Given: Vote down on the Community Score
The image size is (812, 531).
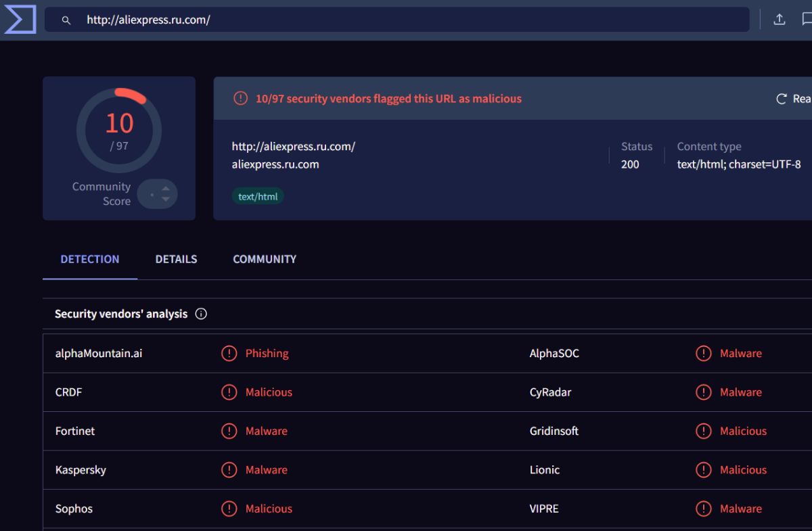Looking at the screenshot, I should pos(166,200).
